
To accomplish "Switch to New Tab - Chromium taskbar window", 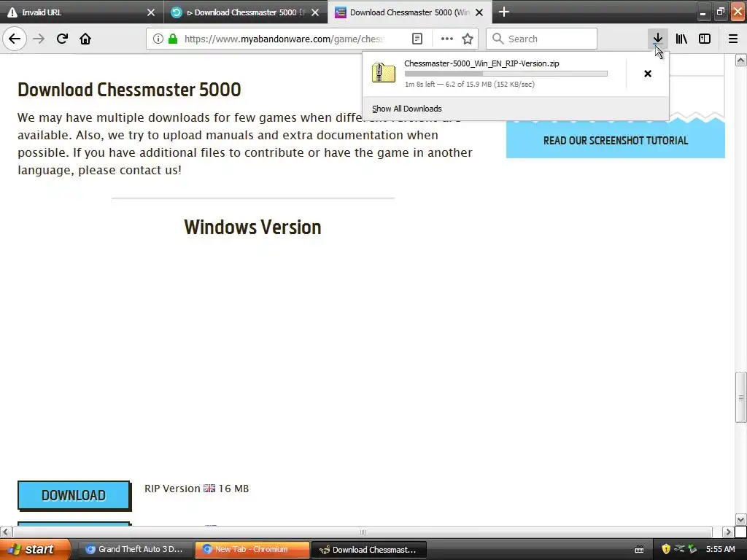I will pyautogui.click(x=252, y=549).
